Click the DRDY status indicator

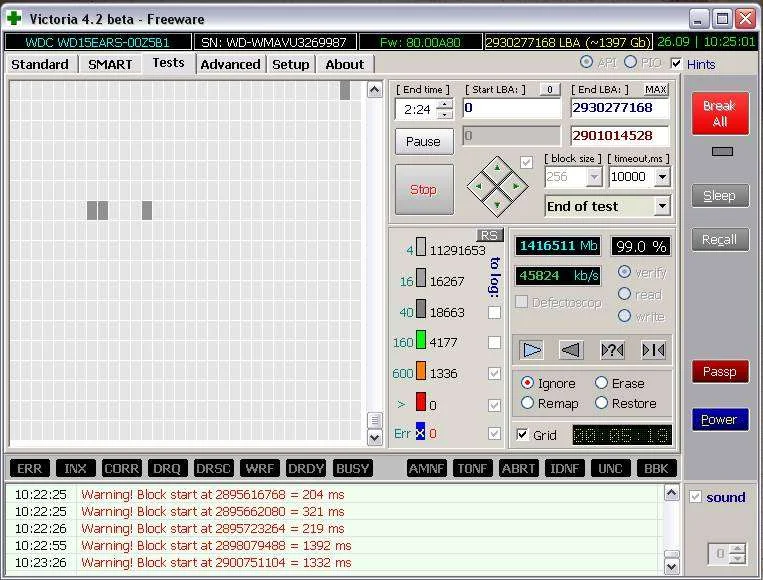(x=306, y=469)
